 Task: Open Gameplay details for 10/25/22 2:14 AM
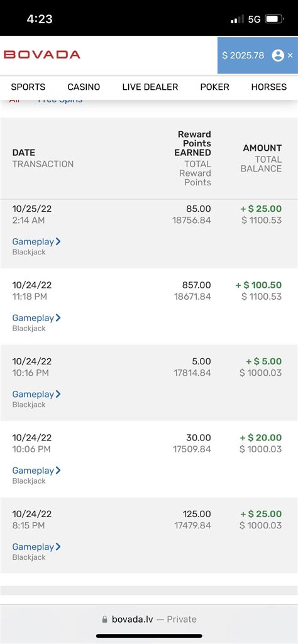[36, 241]
